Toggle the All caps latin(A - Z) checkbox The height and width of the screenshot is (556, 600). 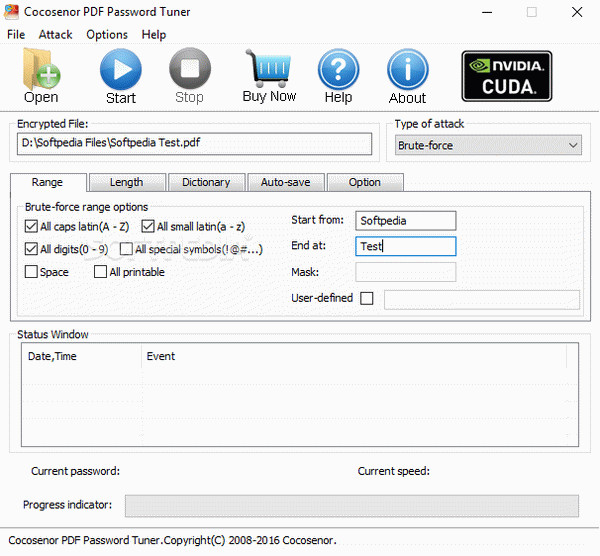(x=31, y=227)
